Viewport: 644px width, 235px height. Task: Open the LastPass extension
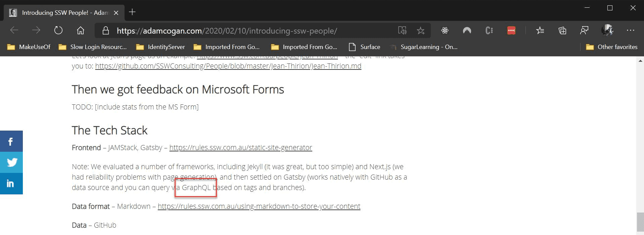tap(511, 31)
